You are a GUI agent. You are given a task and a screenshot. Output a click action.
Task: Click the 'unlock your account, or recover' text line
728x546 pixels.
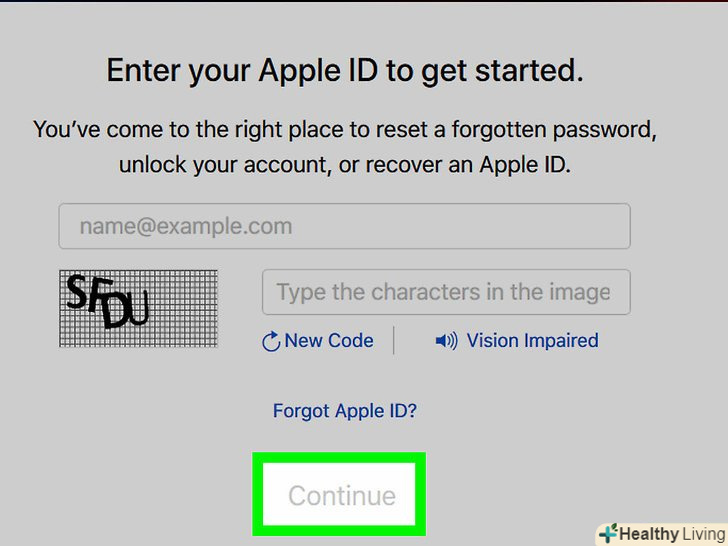344,165
